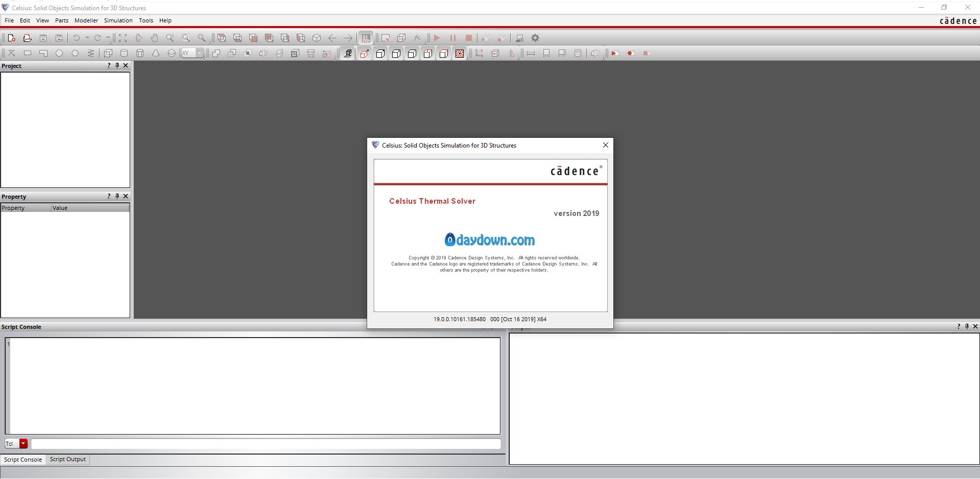Screen dimensions: 980x479
Task: Click the previous view left arrow
Action: [332, 38]
